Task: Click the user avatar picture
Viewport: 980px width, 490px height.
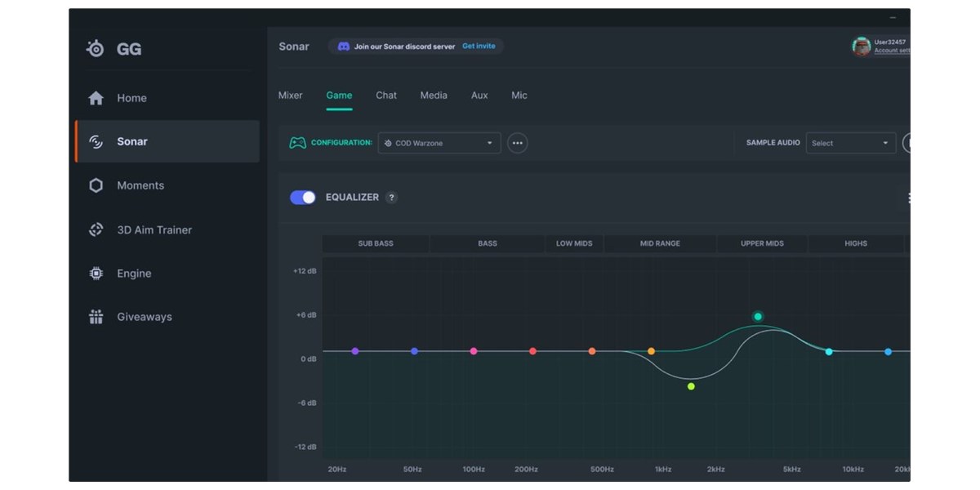Action: click(861, 47)
